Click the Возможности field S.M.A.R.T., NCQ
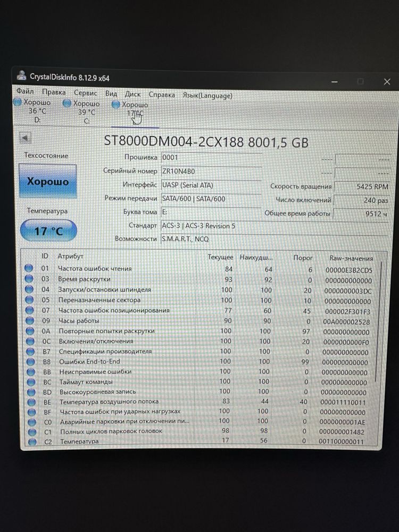This screenshot has height=532, width=399. tap(274, 239)
